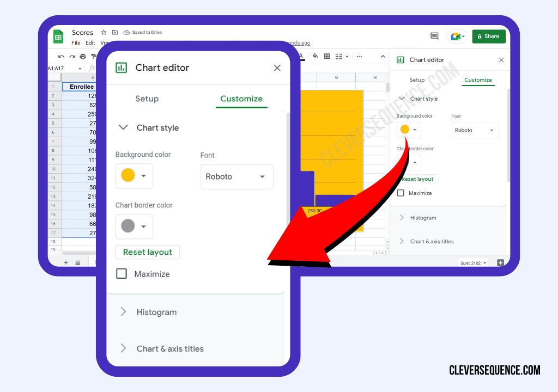
Task: Select the fill color paint bucket icon
Action: pos(315,56)
